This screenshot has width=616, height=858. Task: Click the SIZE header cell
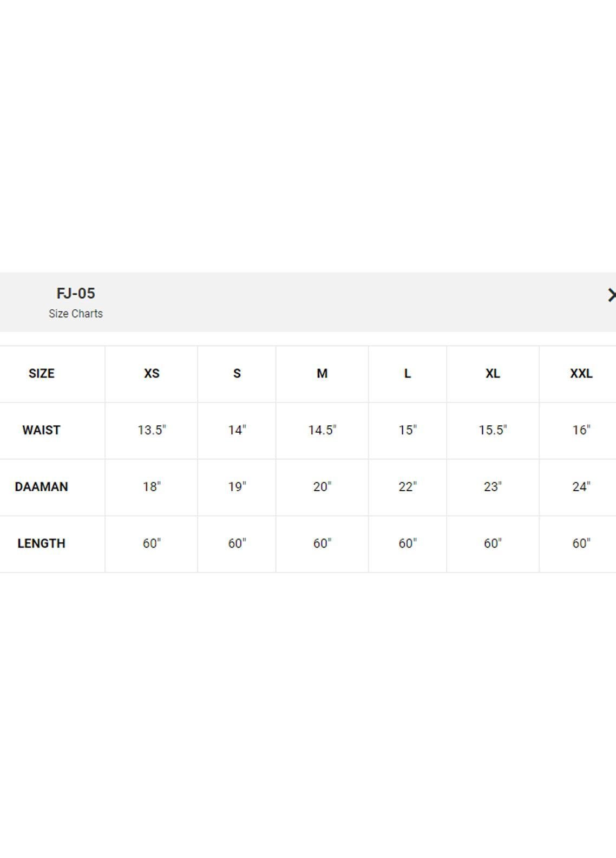(41, 374)
